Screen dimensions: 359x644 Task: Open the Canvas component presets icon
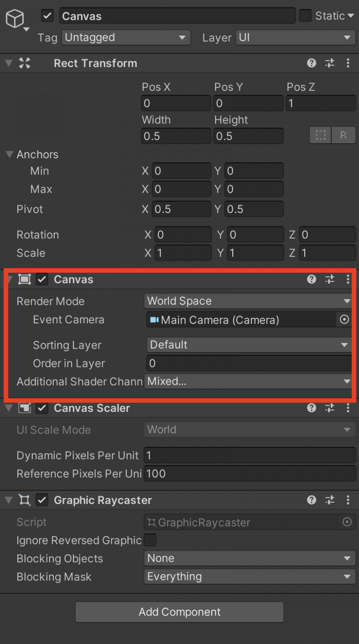click(x=330, y=279)
